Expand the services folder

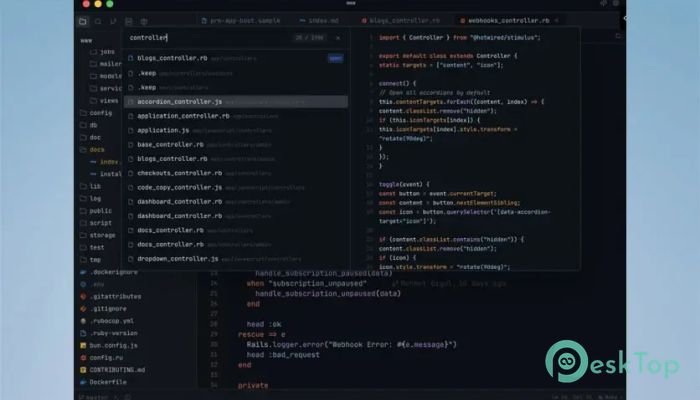(105, 88)
